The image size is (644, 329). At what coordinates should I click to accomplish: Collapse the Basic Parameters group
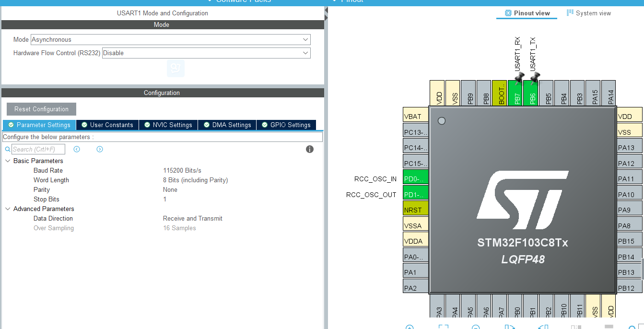(8, 161)
